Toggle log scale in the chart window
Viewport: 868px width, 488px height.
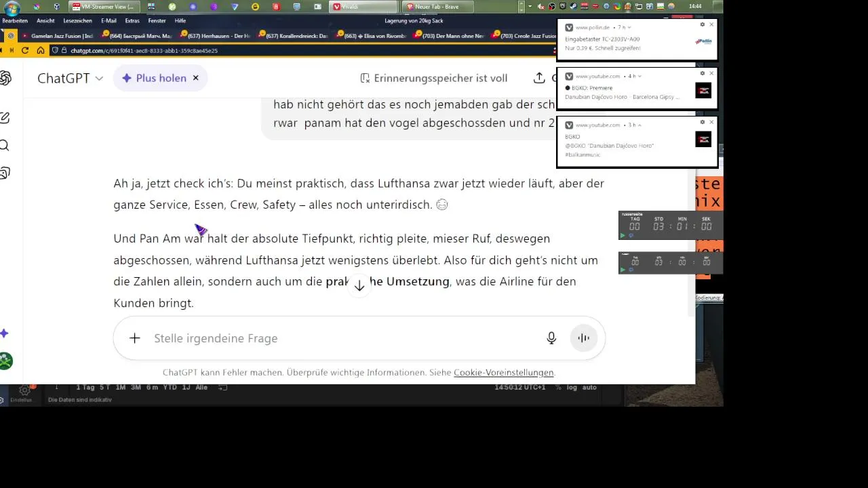click(x=572, y=388)
